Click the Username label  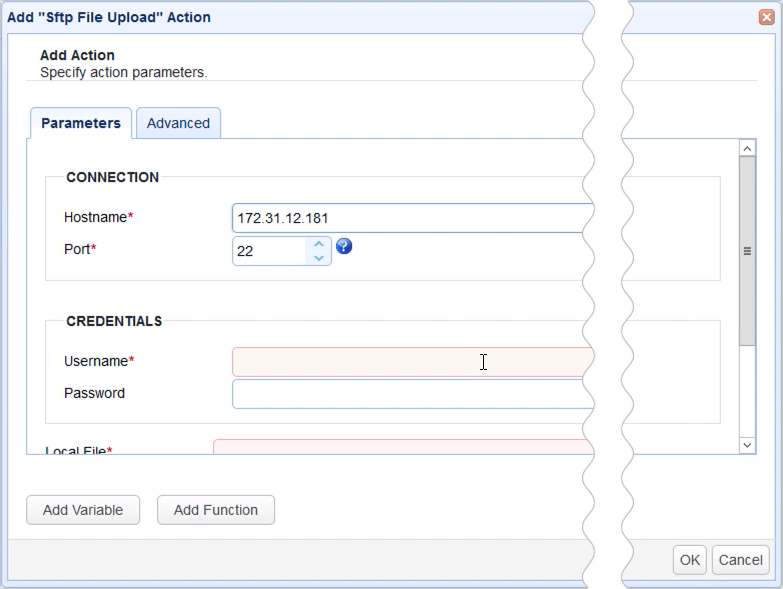[96, 361]
